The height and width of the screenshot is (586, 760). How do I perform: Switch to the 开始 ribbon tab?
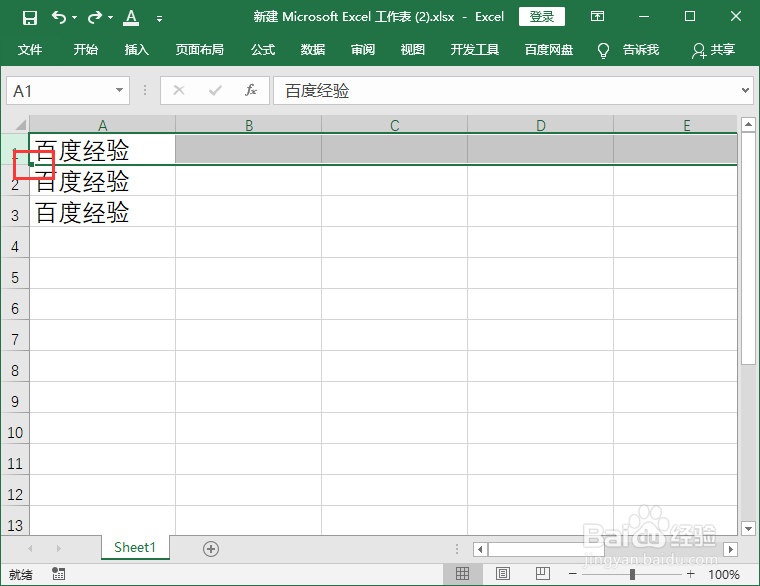point(86,49)
